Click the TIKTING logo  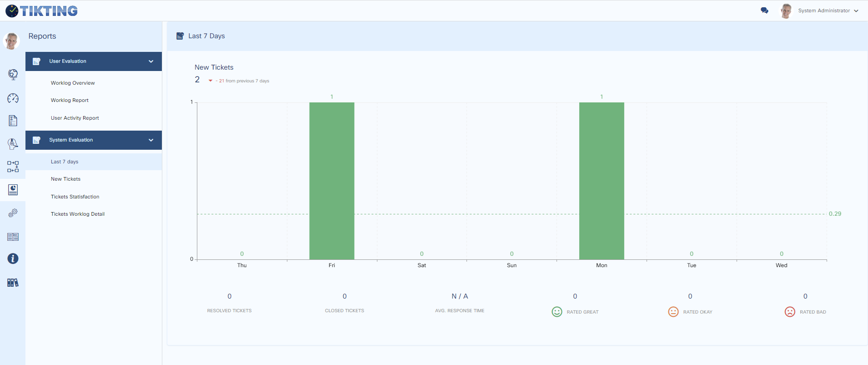point(42,11)
